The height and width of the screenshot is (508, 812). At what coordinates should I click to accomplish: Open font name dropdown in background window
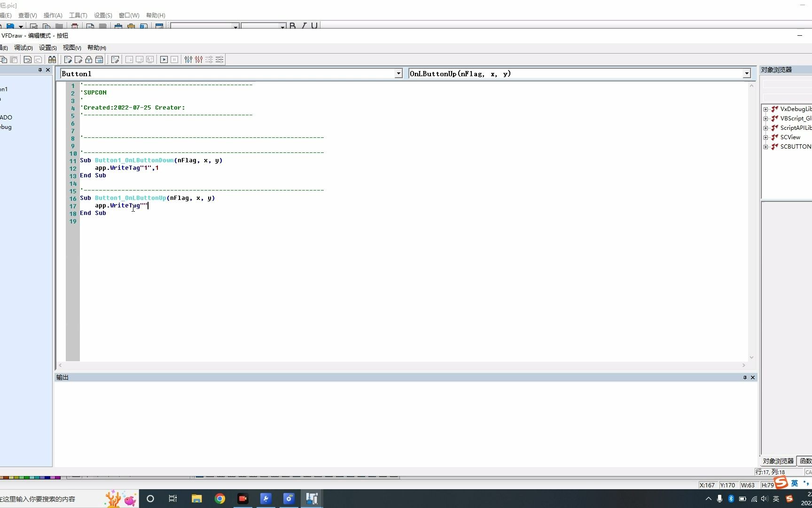(x=236, y=26)
